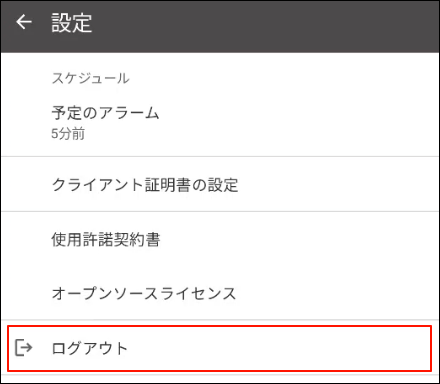The height and width of the screenshot is (384, 440).
Task: Click the white margin left of オープンソースライセンス
Action: pyautogui.click(x=26, y=293)
